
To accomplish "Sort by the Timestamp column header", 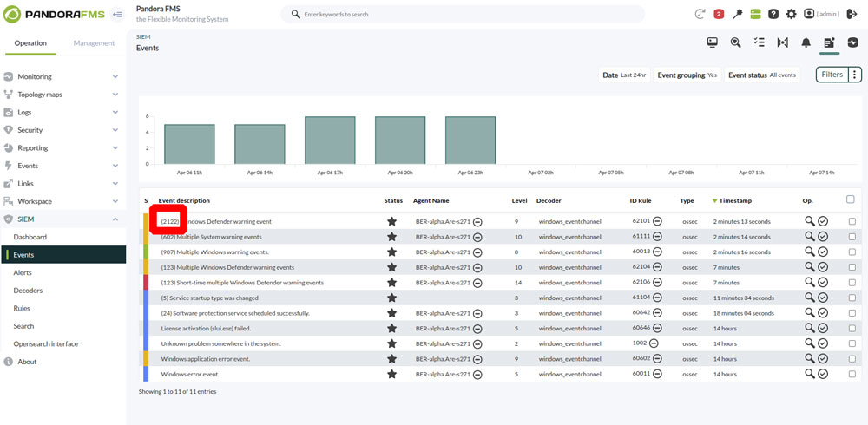I will pos(735,200).
